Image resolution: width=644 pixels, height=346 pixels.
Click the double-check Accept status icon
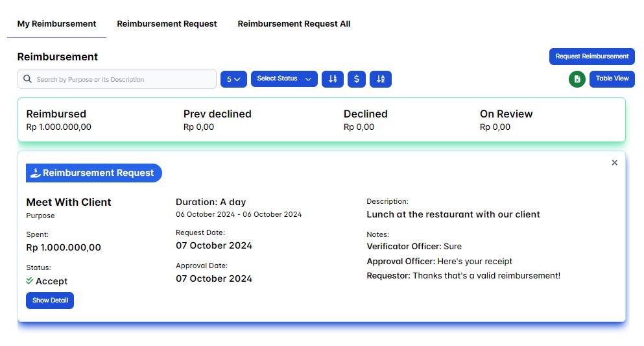(x=30, y=281)
